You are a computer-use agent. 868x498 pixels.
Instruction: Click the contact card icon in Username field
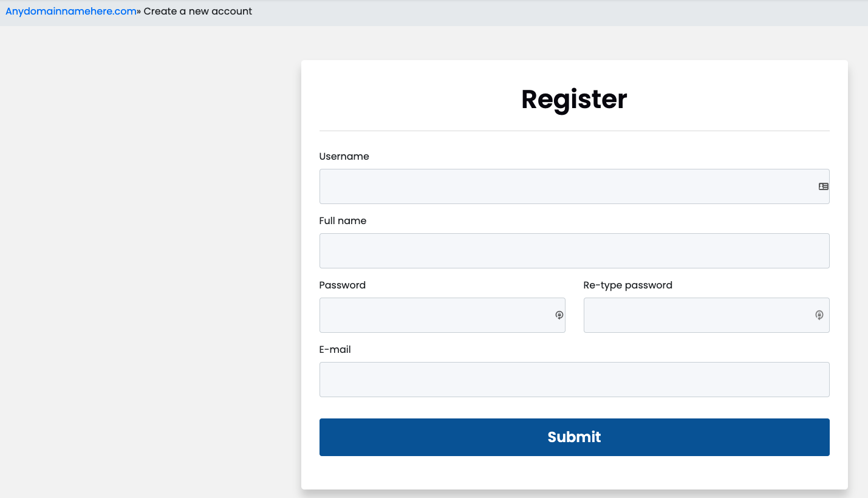pos(823,186)
